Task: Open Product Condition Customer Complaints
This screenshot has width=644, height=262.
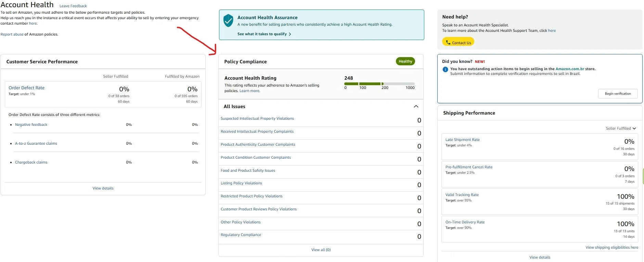Action: point(256,157)
